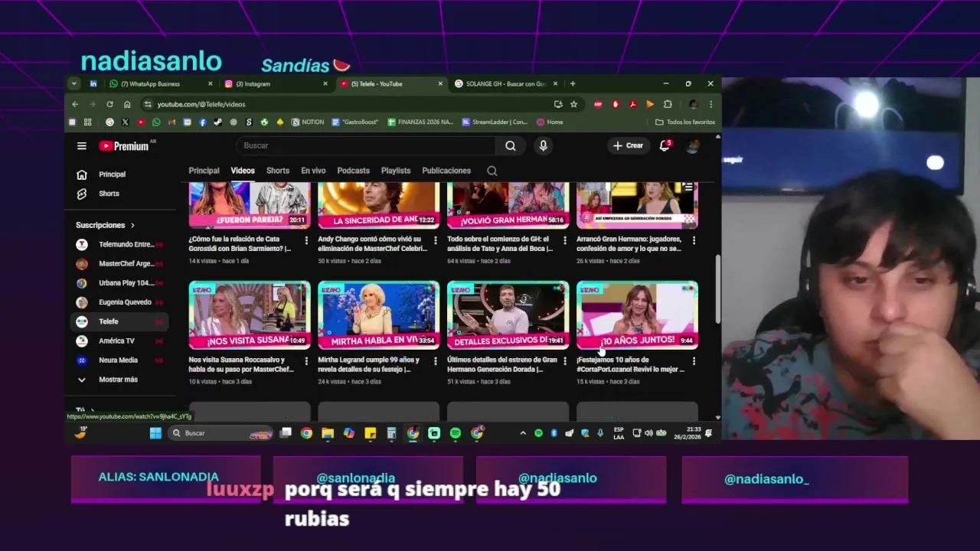This screenshot has height=551, width=980.
Task: Open the FINANZAS 2026 bookmark
Action: (420, 122)
